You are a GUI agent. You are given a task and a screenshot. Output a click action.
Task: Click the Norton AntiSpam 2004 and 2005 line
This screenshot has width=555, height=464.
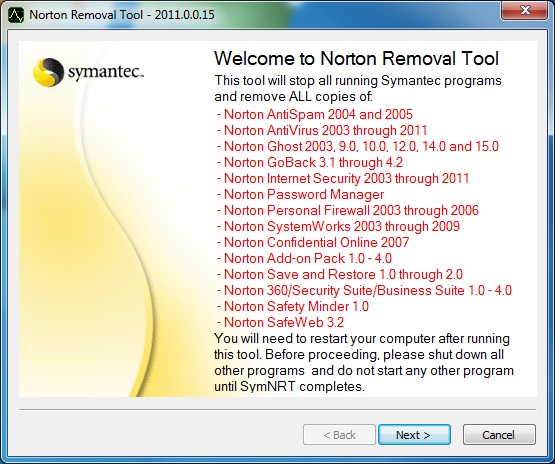pos(315,114)
